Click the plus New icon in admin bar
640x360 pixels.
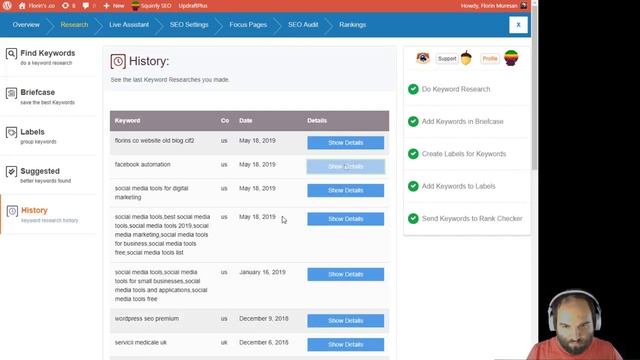coord(107,6)
